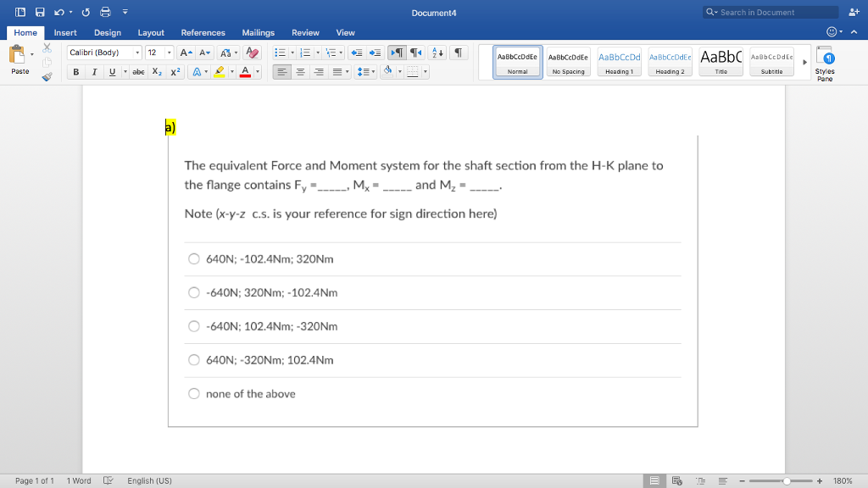
Task: Toggle Underline formatting
Action: coord(113,72)
